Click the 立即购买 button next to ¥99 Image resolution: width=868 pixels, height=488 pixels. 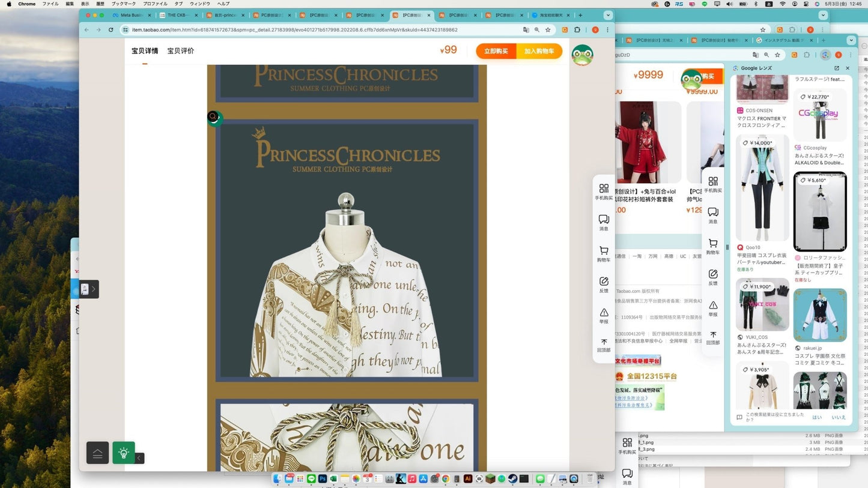[496, 52]
